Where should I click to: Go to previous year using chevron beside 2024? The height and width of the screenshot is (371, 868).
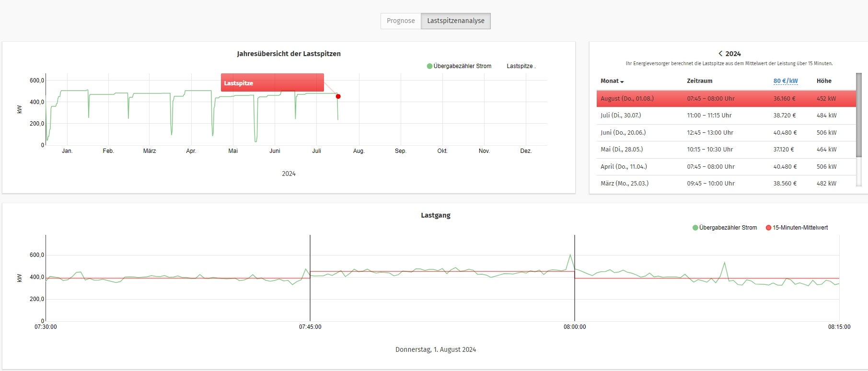(x=720, y=54)
